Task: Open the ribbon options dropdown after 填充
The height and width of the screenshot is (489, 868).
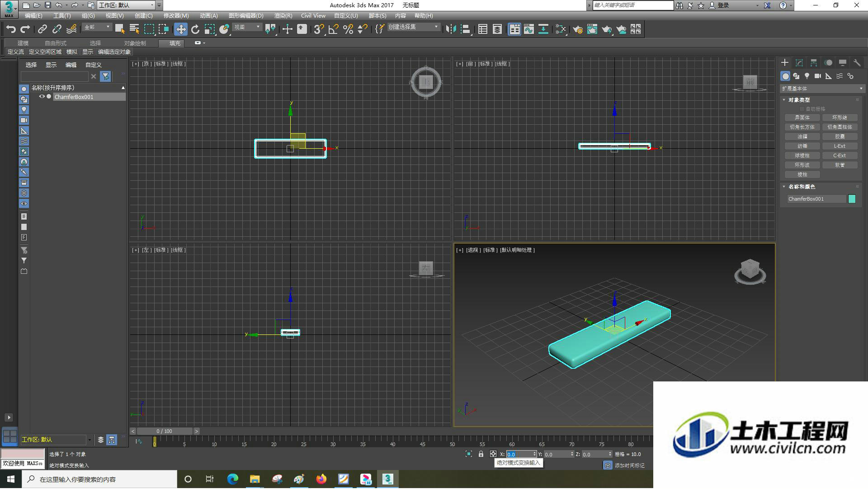Action: (x=200, y=43)
